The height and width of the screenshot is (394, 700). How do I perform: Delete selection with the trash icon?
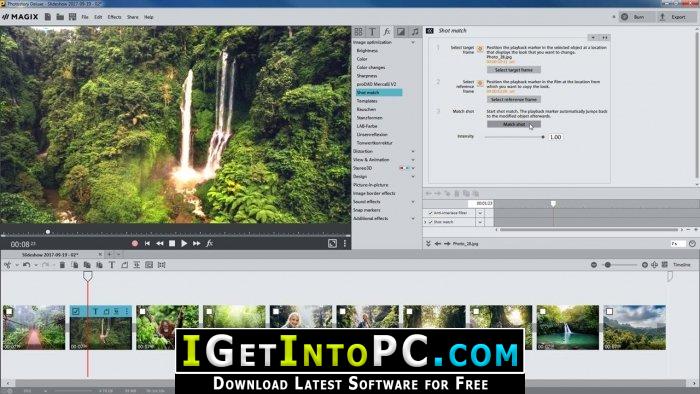pos(62,265)
